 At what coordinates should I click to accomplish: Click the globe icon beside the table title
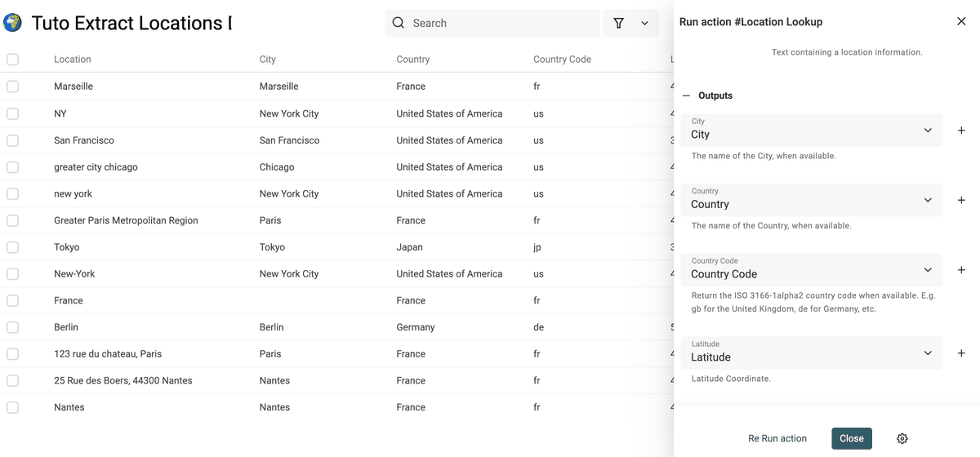click(x=12, y=23)
